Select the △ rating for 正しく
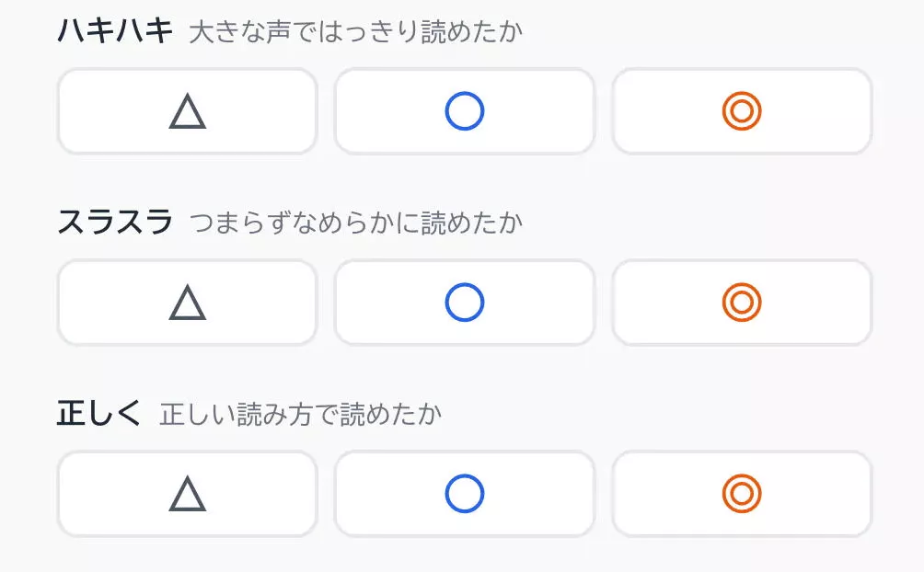Screen dimensions: 924x572 [x=186, y=494]
